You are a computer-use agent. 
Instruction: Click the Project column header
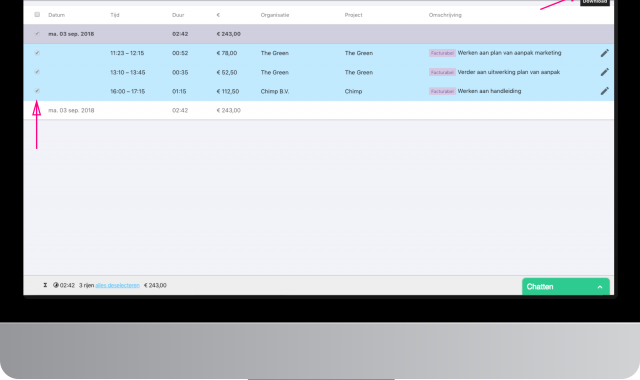[x=353, y=15]
